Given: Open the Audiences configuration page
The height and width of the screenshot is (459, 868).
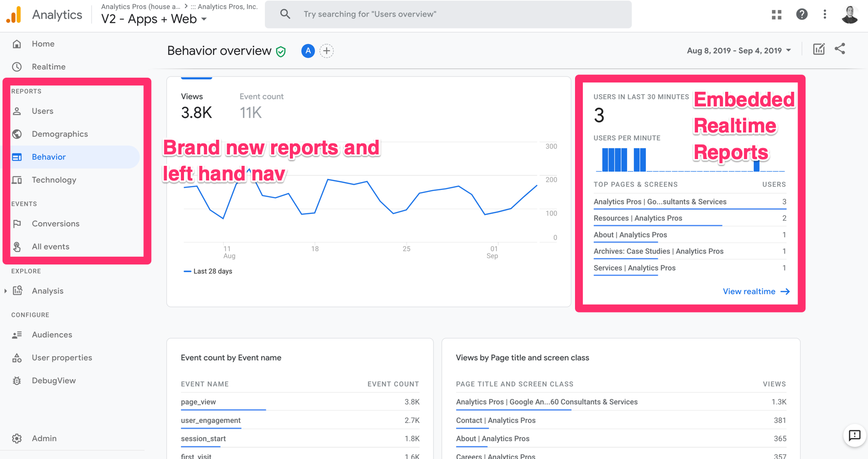Looking at the screenshot, I should [x=52, y=335].
